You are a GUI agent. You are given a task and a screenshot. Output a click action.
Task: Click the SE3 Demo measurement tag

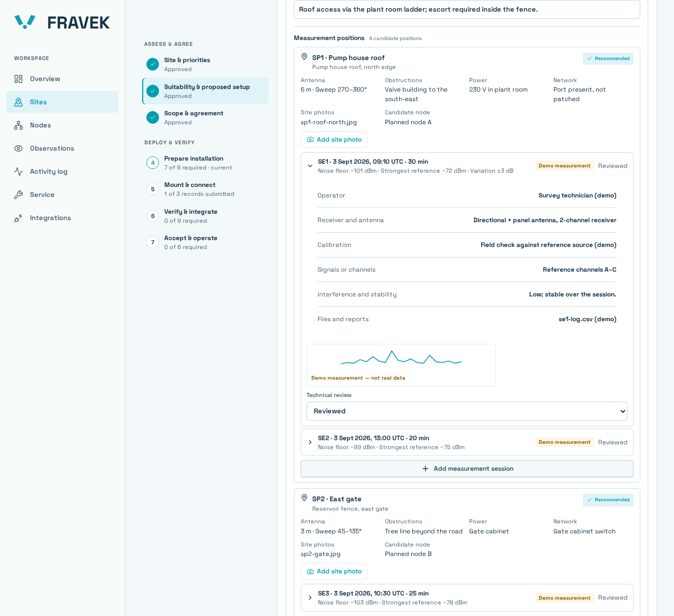pos(564,598)
